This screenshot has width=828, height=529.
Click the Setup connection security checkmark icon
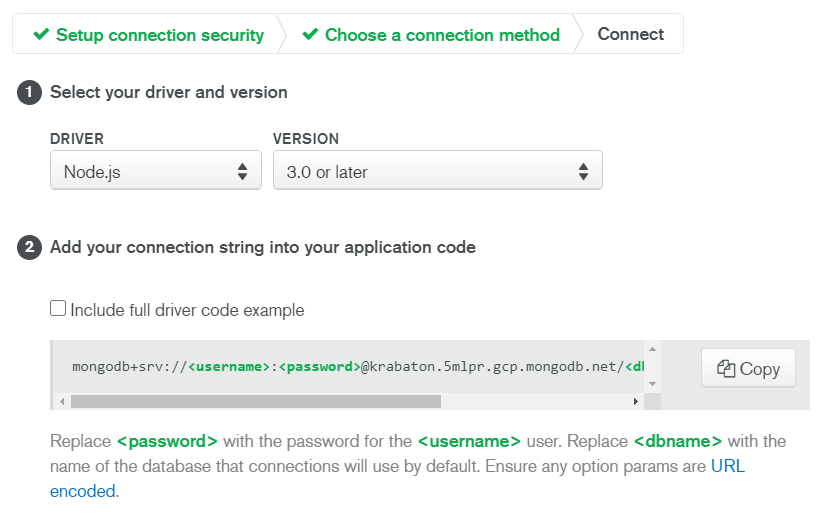point(41,34)
